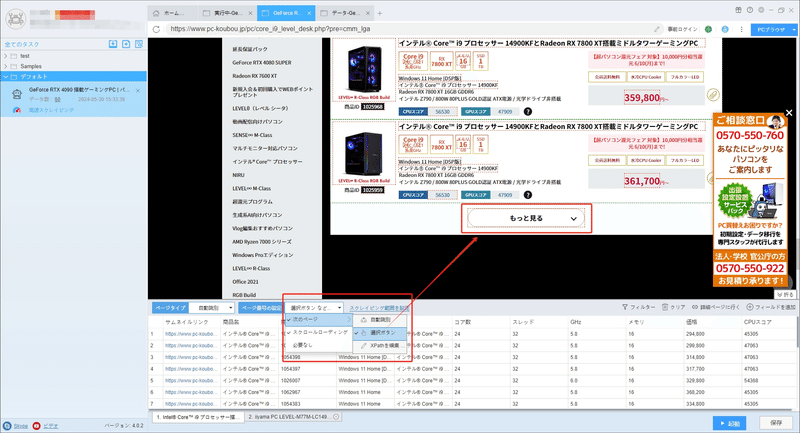Open the three-dot more options menu
The image size is (800, 433).
pyautogui.click(x=741, y=29)
